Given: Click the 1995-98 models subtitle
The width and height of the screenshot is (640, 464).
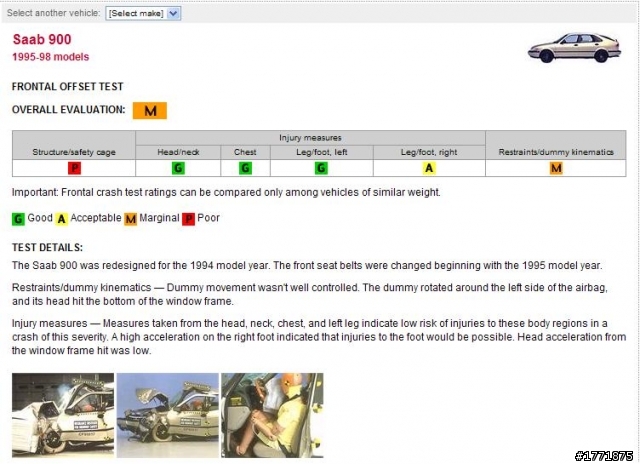Looking at the screenshot, I should coord(51,57).
